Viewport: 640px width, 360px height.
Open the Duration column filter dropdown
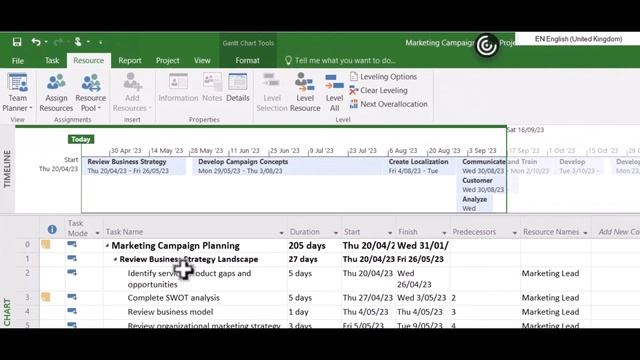(x=336, y=233)
